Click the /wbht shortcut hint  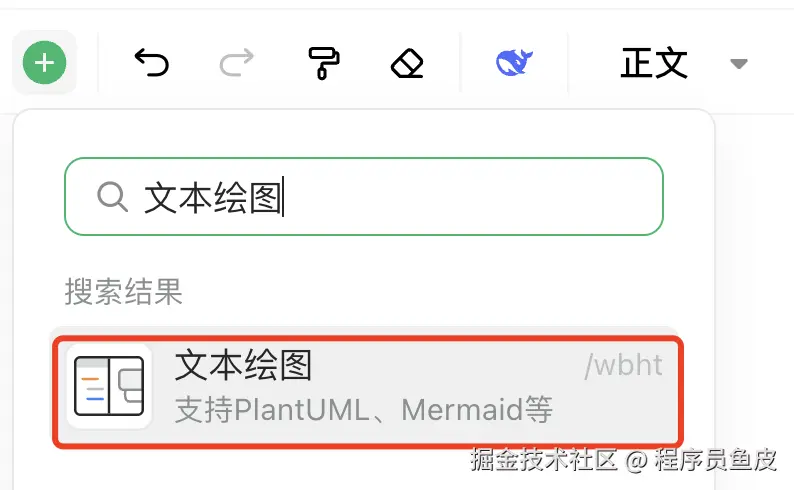[x=623, y=365]
